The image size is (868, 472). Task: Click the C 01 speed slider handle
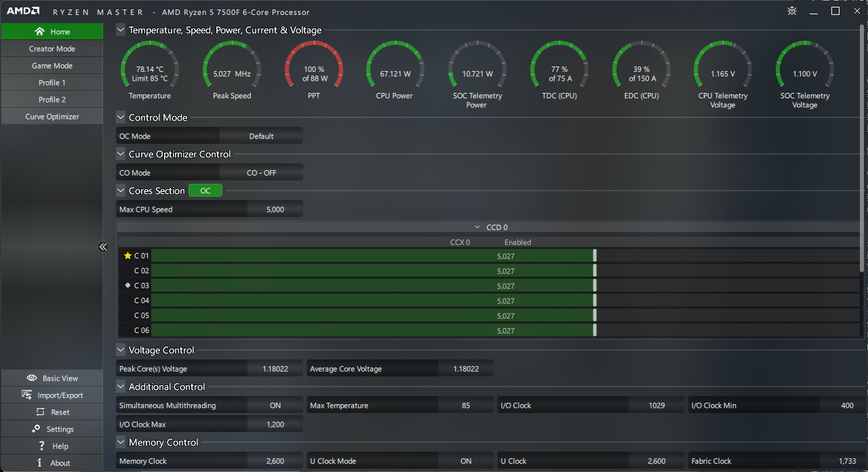point(595,256)
